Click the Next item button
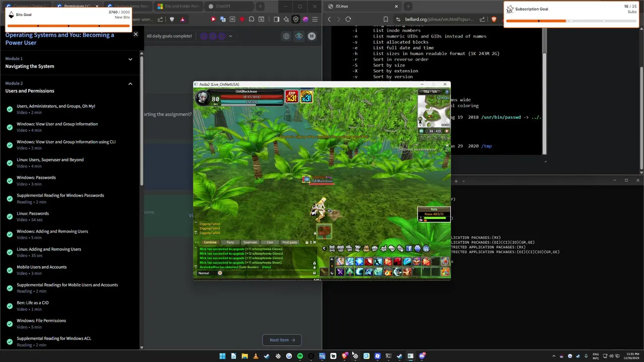 (282, 340)
